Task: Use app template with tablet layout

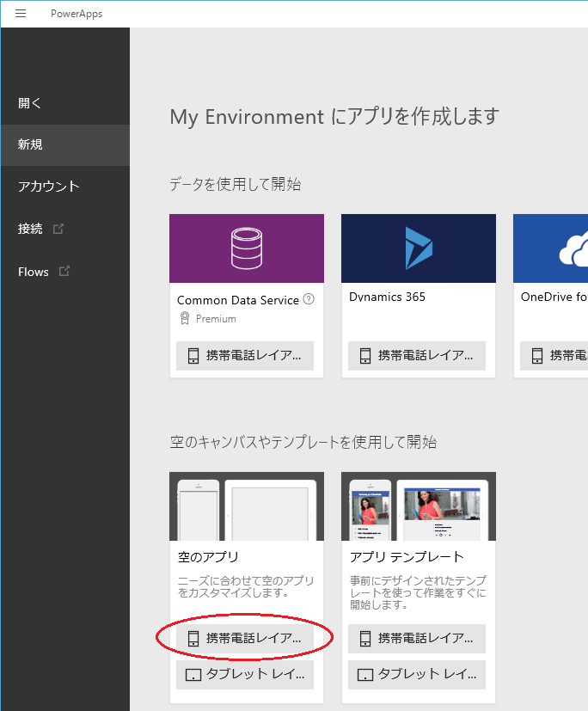Action: click(417, 675)
